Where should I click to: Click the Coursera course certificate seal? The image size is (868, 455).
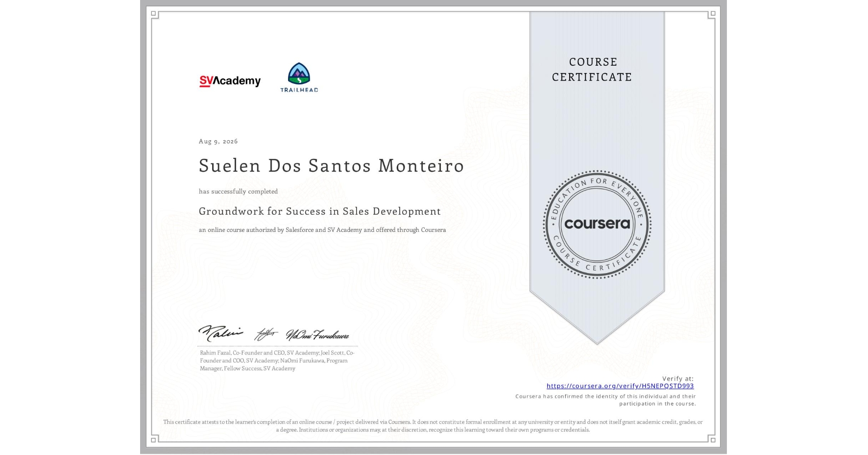click(x=597, y=225)
